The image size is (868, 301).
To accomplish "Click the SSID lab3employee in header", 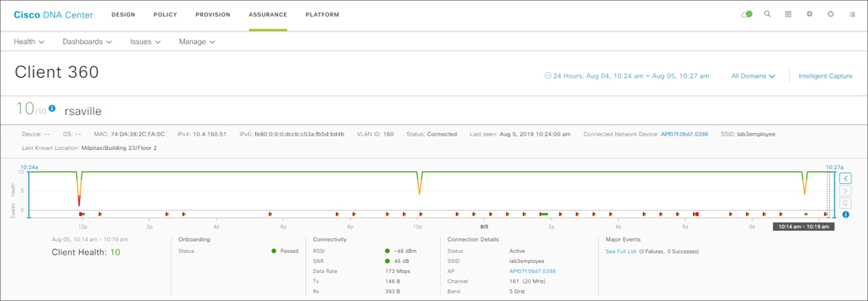I will click(x=756, y=134).
